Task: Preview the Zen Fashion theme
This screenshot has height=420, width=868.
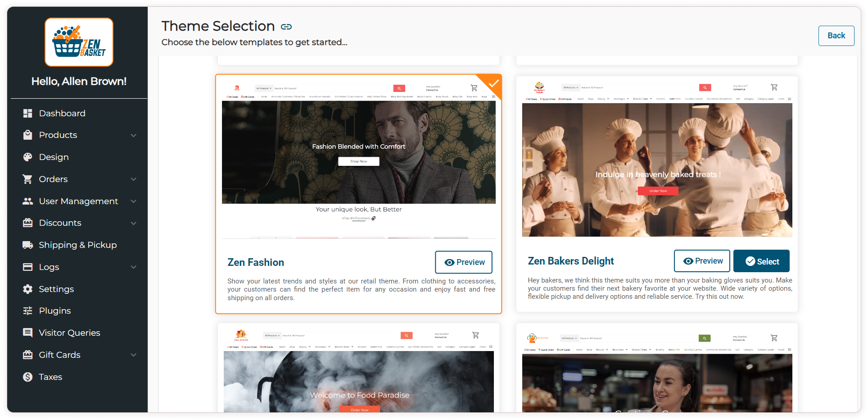Action: 464,262
